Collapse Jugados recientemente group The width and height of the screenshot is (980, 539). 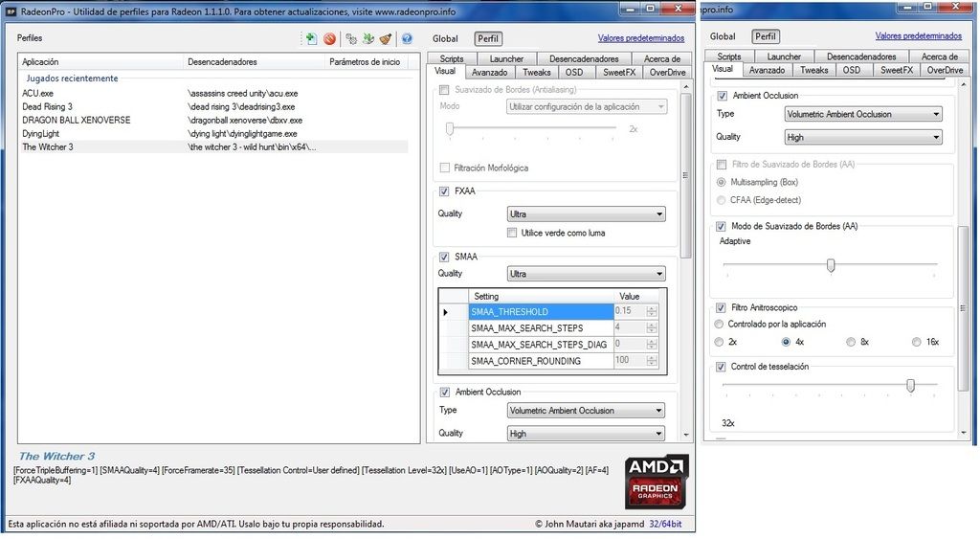[72, 79]
